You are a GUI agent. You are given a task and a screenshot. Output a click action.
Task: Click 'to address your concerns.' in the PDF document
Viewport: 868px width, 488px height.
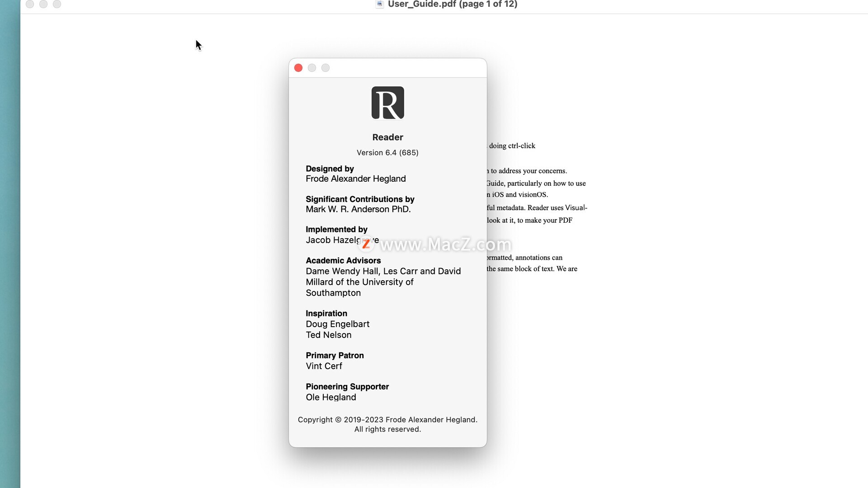tap(529, 171)
